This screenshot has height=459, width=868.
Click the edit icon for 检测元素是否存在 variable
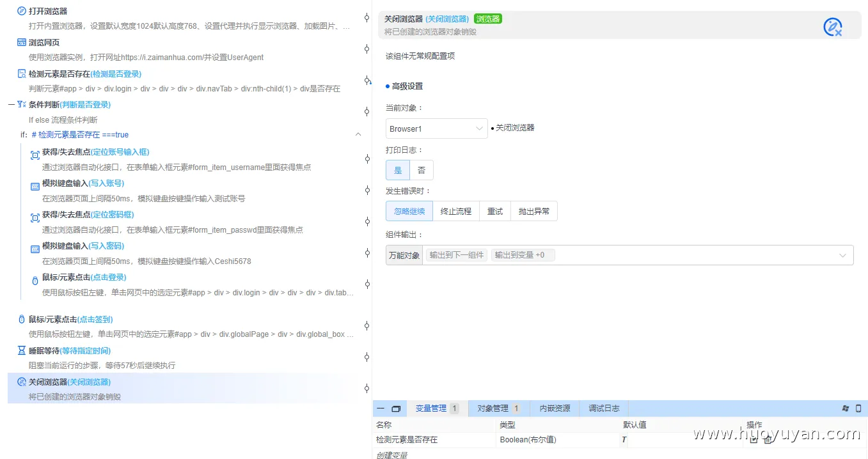(754, 440)
